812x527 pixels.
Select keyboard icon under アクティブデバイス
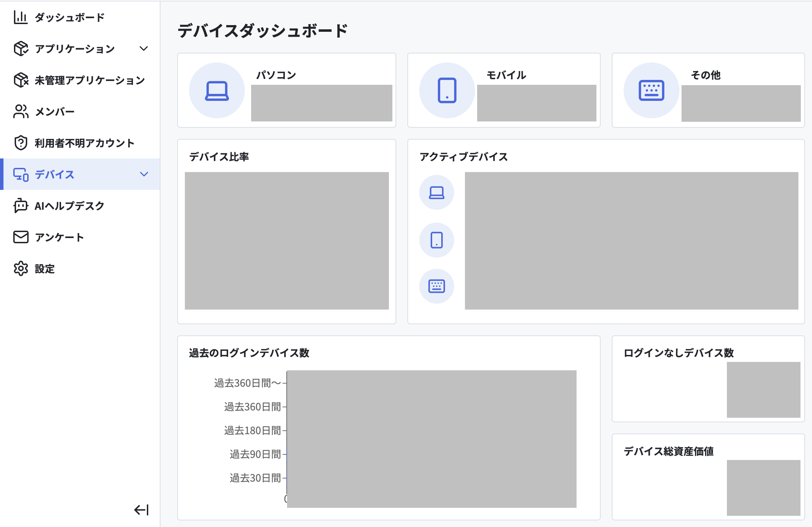[437, 286]
